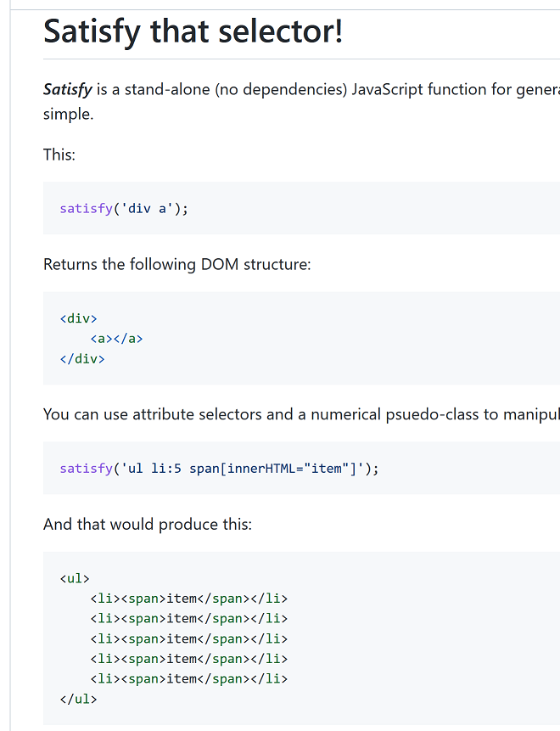Click the fifth <li> item code line
560x731 pixels.
point(188,679)
